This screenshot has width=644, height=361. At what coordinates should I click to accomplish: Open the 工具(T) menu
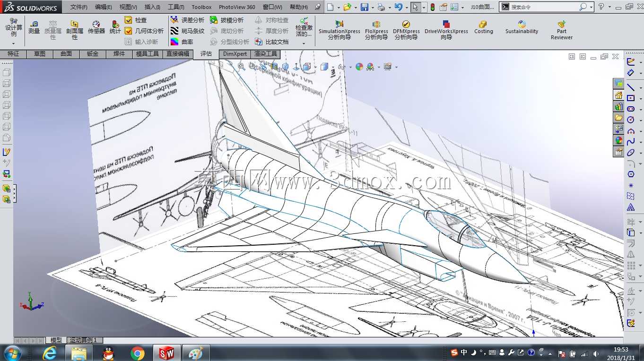tap(176, 7)
